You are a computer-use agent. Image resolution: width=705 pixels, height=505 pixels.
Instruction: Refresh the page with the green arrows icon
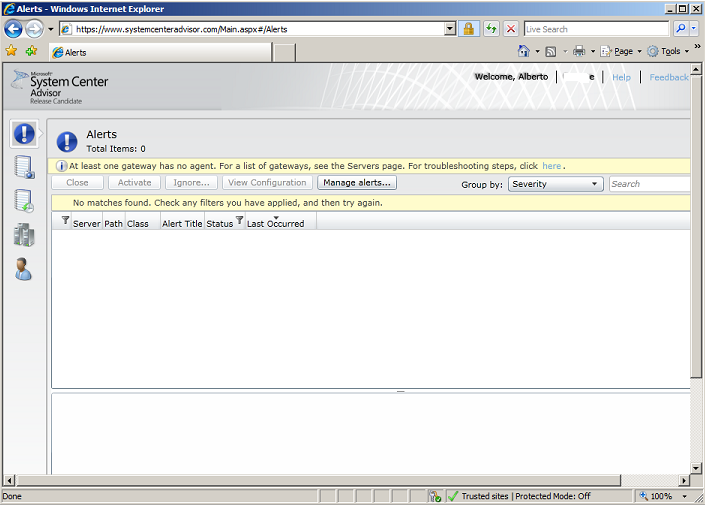[491, 29]
